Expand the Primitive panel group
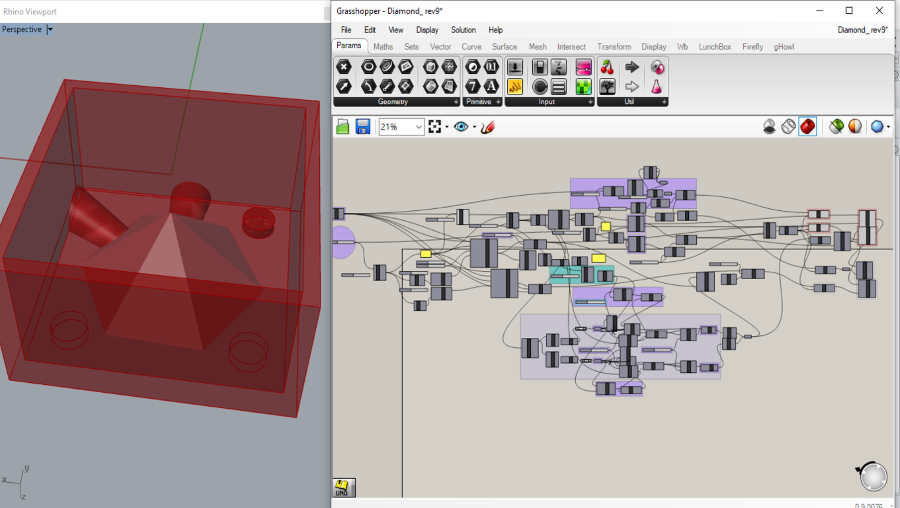Image resolution: width=900 pixels, height=508 pixels. click(x=498, y=102)
